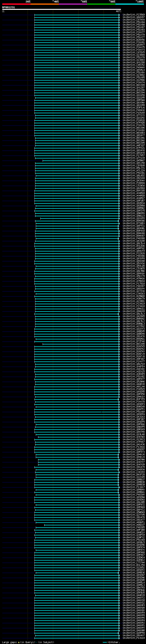Click the UniRef100_P48406 label
The width and height of the screenshot is (146, 644).
click(x=133, y=110)
